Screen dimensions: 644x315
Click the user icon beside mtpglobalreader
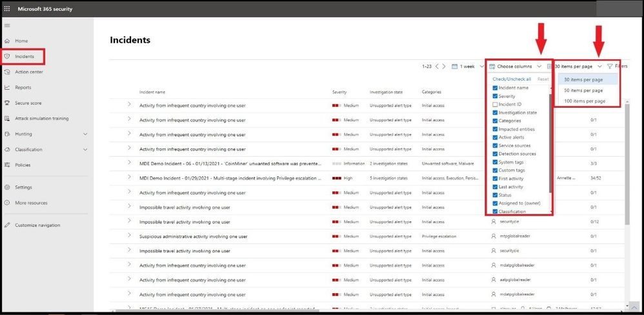(x=493, y=236)
